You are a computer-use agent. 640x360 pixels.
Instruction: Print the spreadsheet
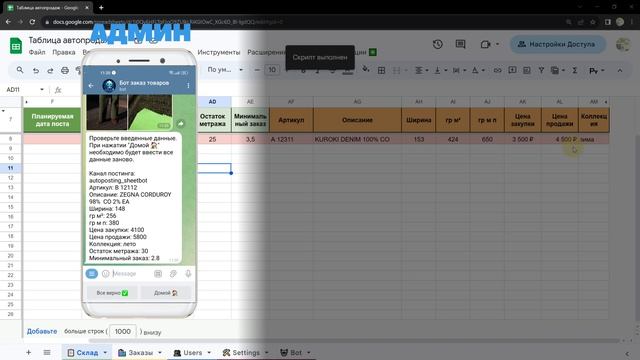[64, 71]
